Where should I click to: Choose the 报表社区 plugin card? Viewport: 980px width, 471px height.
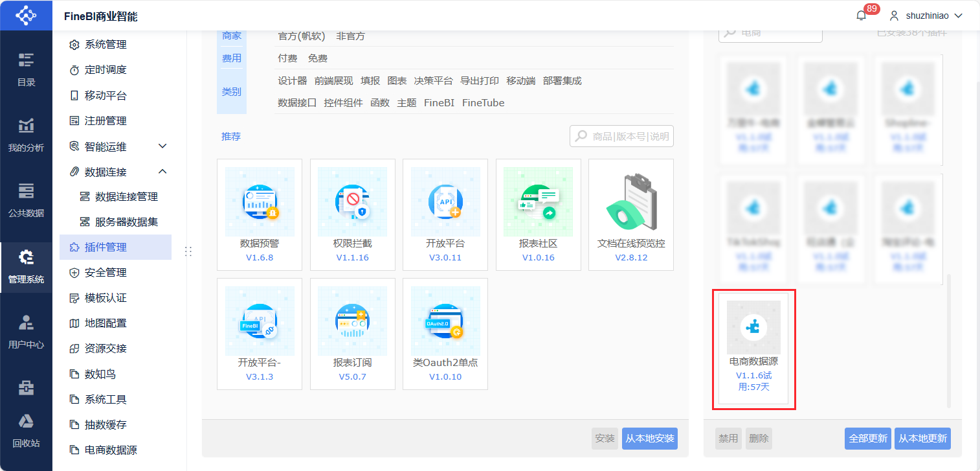(538, 214)
